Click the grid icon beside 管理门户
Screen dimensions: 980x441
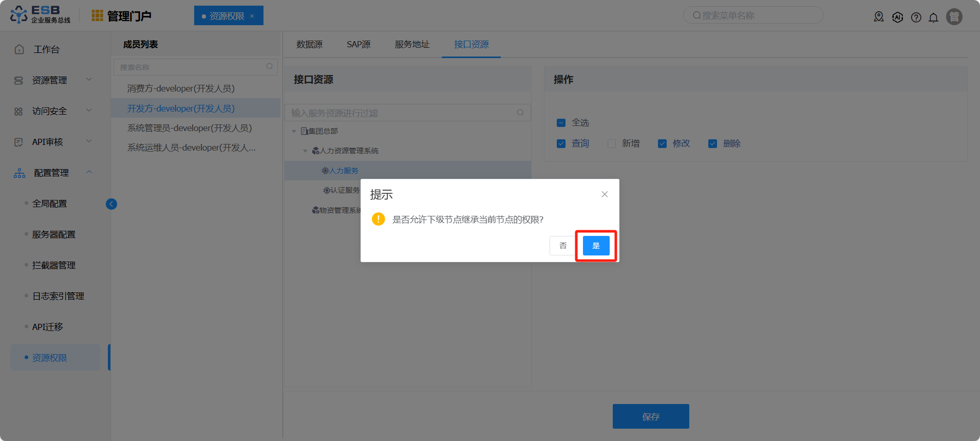coord(97,16)
